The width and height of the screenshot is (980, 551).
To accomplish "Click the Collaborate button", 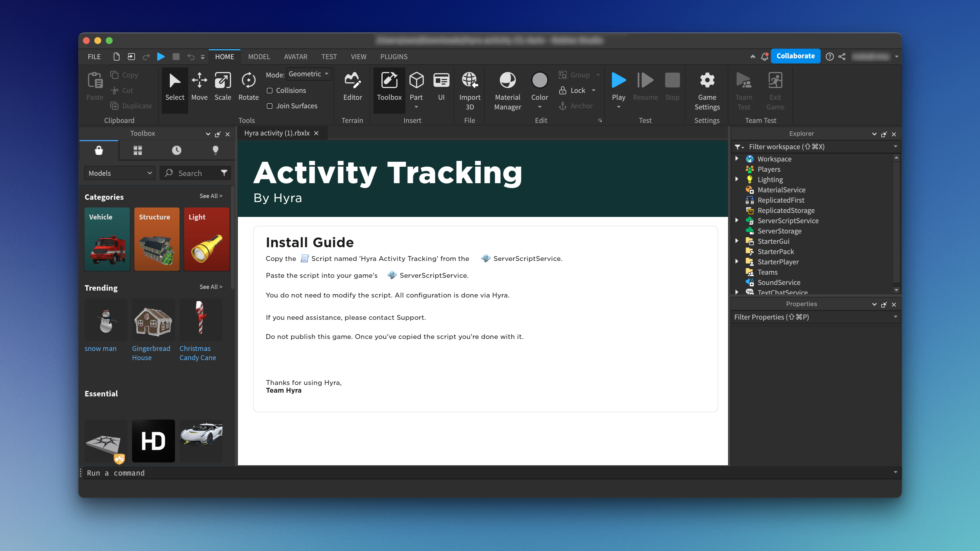I will tap(796, 56).
